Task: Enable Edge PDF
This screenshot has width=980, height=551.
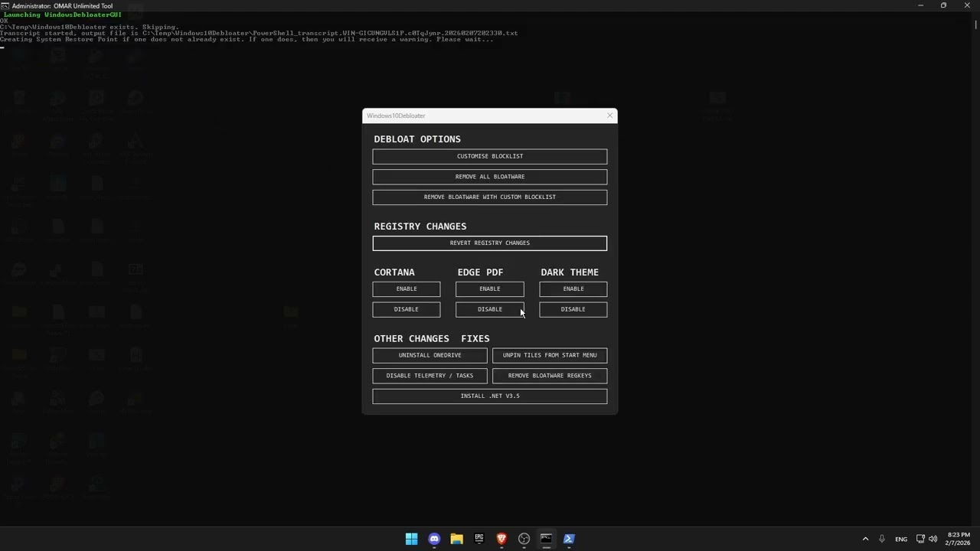Action: [x=490, y=289]
